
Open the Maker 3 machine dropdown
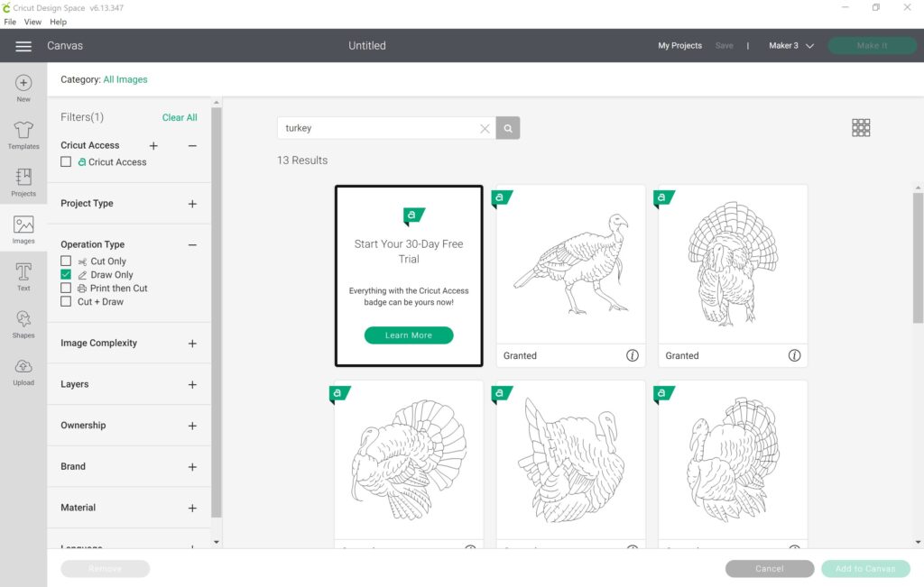[x=790, y=46]
